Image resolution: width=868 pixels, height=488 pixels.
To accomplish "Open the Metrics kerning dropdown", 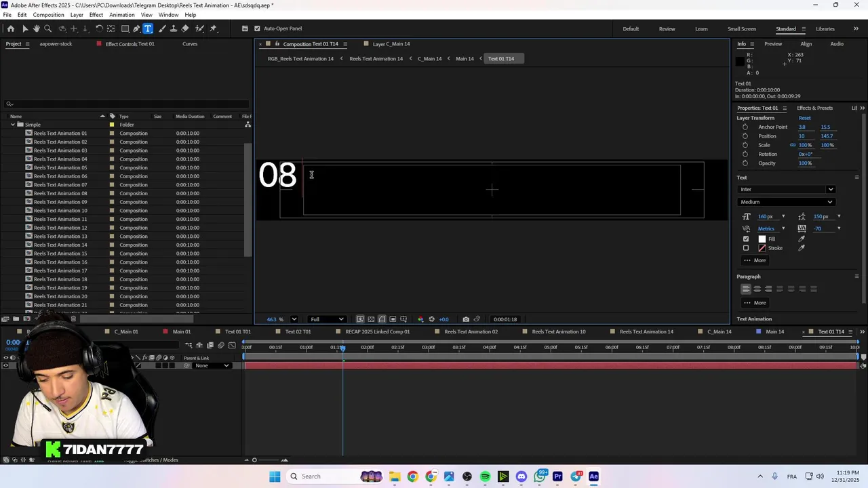I will click(783, 228).
